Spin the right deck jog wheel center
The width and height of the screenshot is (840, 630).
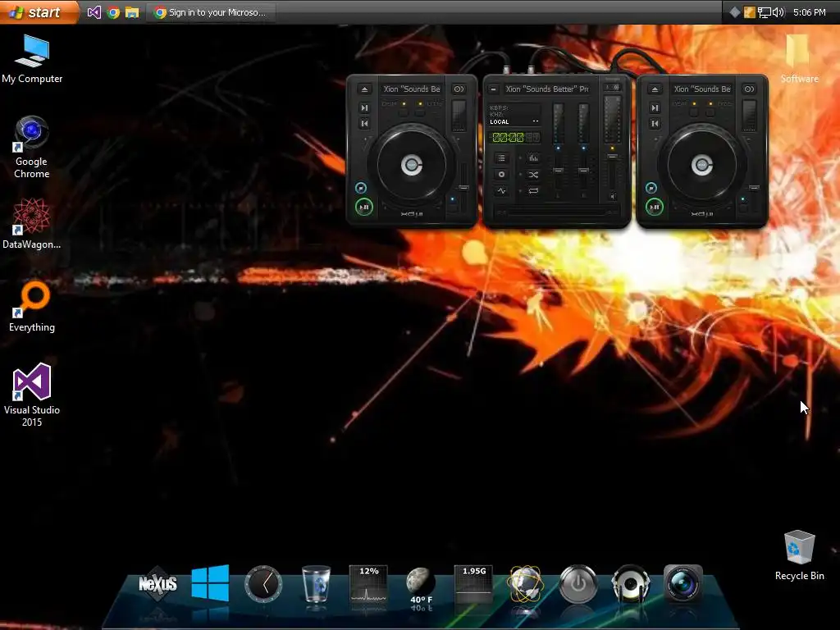click(x=702, y=165)
